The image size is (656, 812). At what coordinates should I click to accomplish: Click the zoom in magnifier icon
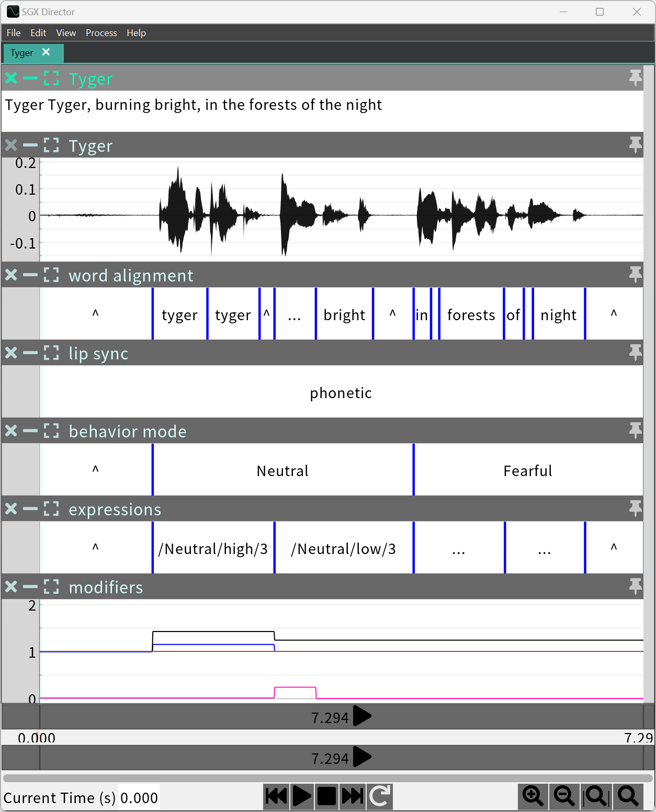click(533, 796)
